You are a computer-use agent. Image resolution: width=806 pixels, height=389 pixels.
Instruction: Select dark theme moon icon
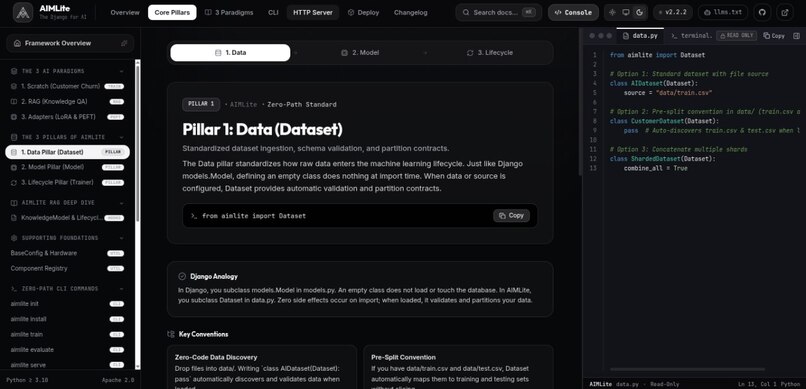639,12
